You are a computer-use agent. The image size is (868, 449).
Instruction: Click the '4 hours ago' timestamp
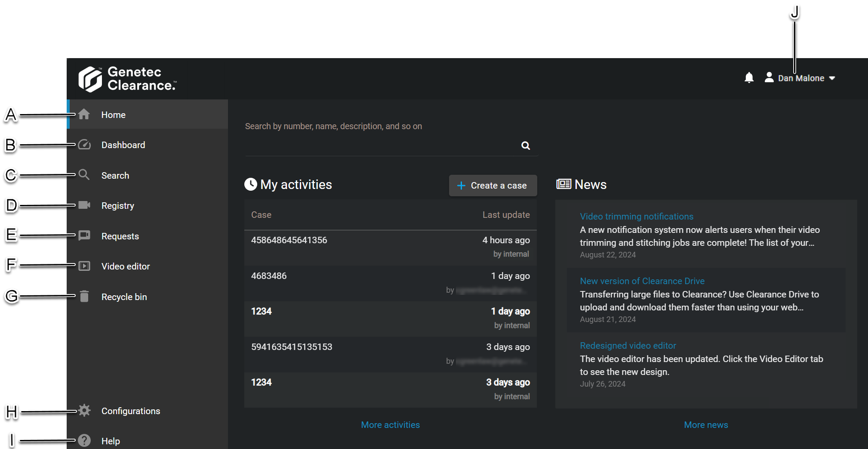tap(506, 240)
